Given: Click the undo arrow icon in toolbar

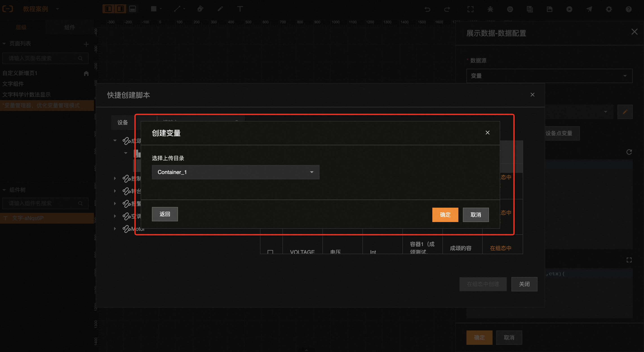Looking at the screenshot, I should point(427,9).
